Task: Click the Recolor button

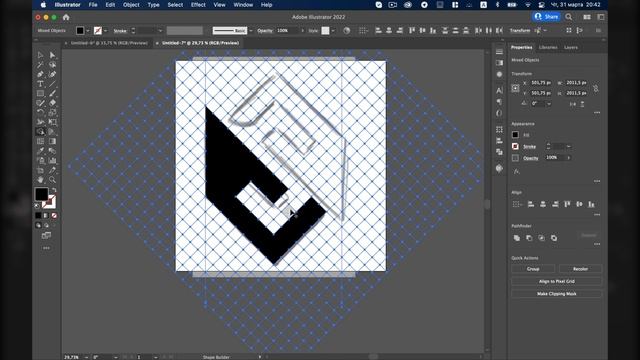Action: tap(580, 269)
